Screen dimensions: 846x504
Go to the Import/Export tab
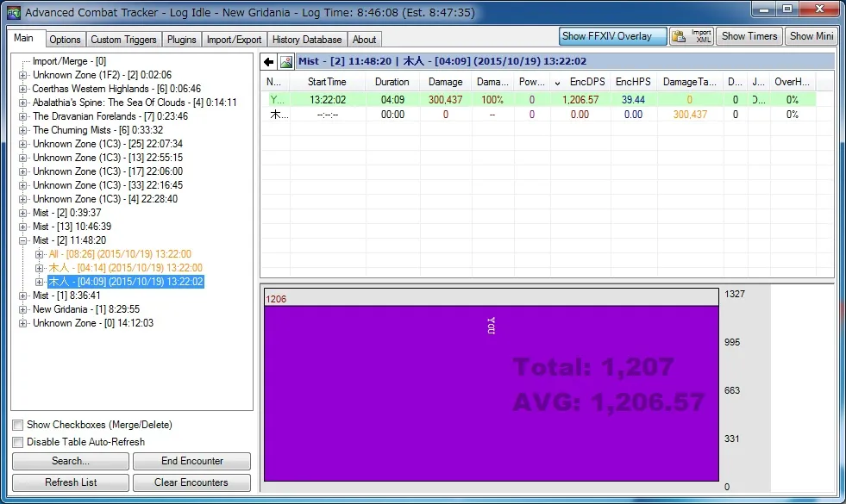[235, 40]
